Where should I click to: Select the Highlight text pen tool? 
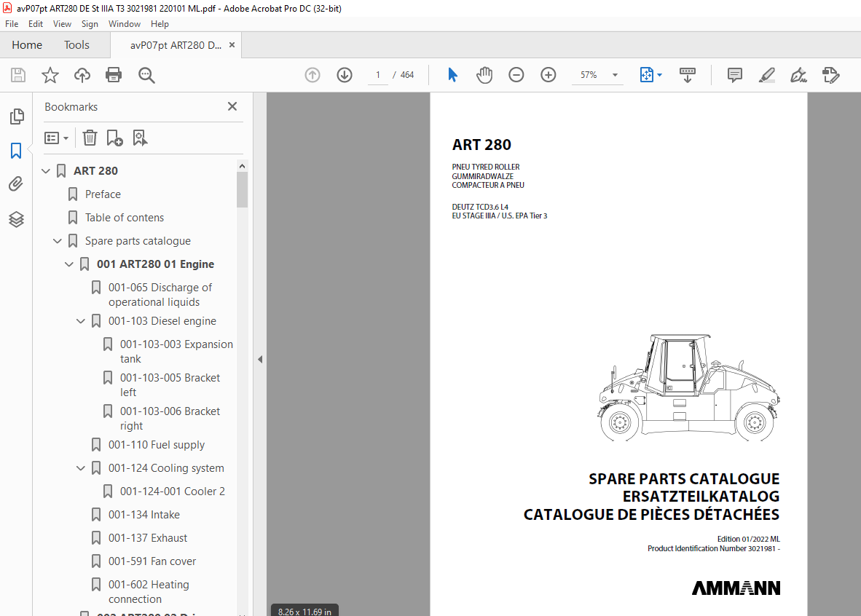tap(766, 75)
